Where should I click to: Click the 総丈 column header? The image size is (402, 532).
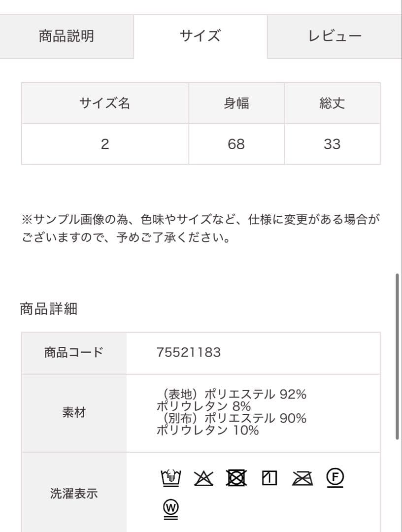[334, 103]
